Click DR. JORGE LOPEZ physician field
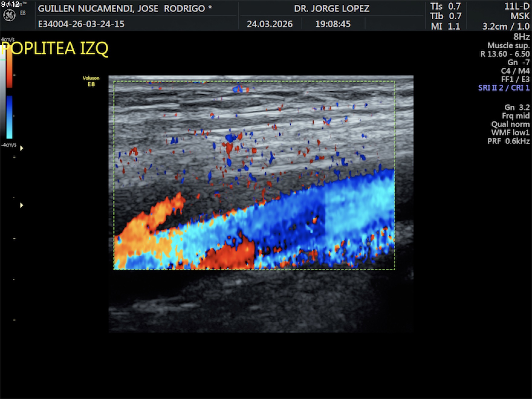This screenshot has height=399, width=532. click(332, 8)
